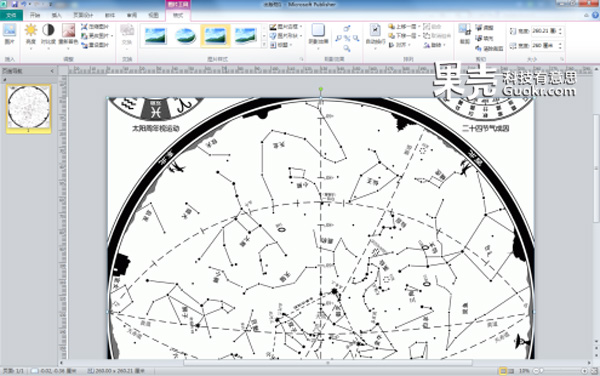Switch to the Review ribbon tab

coord(132,15)
